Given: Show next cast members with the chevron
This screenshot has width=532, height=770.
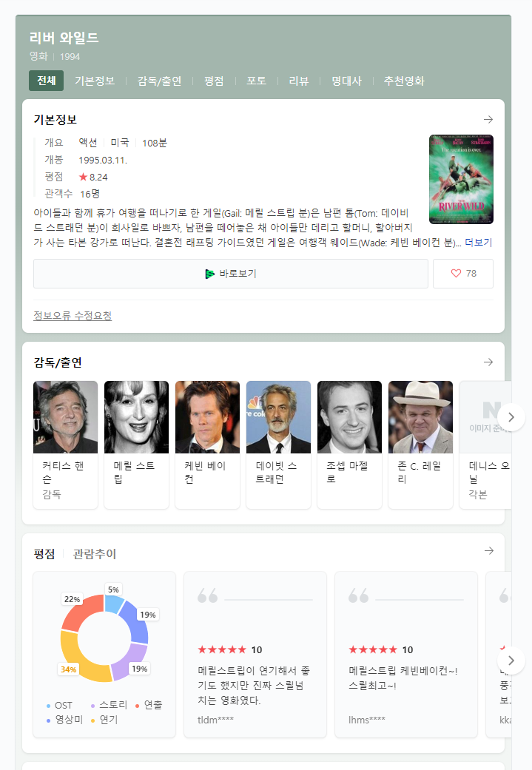Looking at the screenshot, I should pyautogui.click(x=511, y=417).
